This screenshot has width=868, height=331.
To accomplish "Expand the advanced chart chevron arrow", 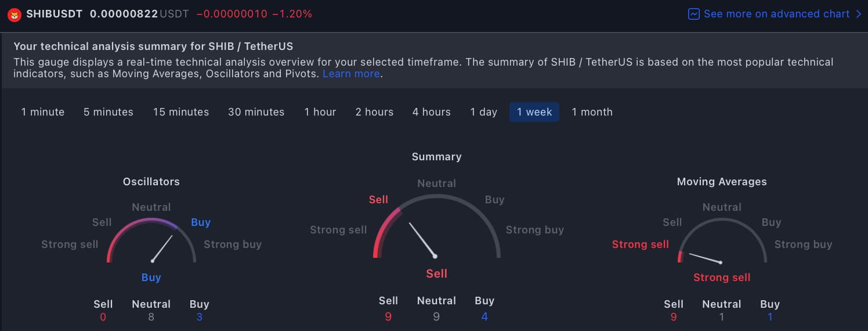I will coord(859,14).
